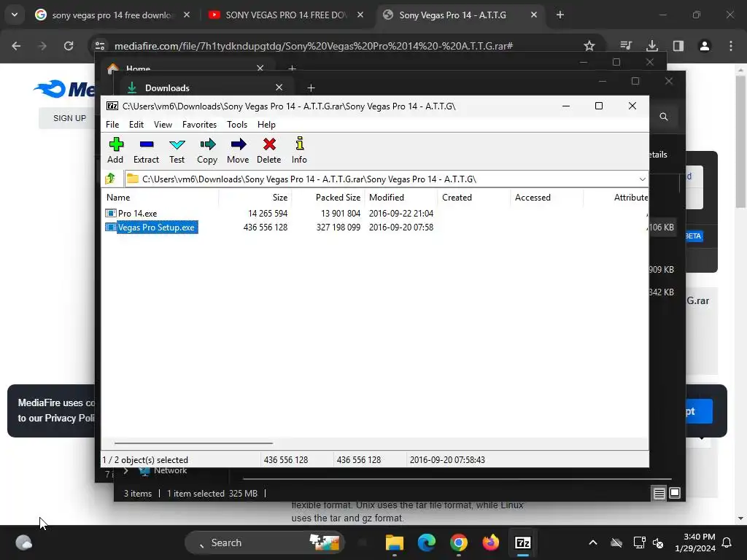Open the taskbar clock showing 3:40 PM
Screen dimensions: 747x560
pos(695,542)
